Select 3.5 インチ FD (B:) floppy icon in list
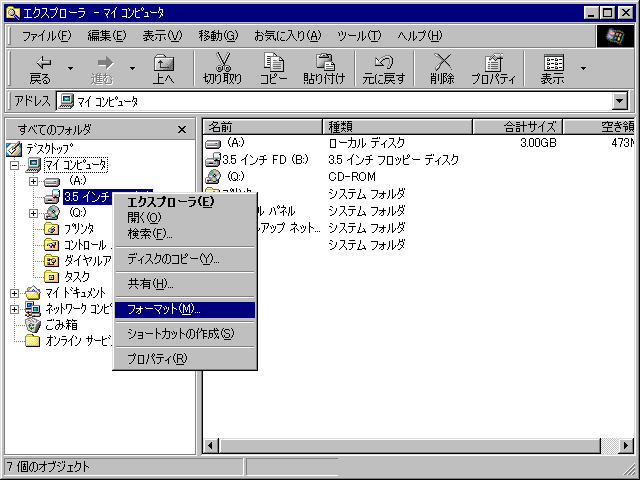Image resolution: width=640 pixels, height=480 pixels. [213, 160]
